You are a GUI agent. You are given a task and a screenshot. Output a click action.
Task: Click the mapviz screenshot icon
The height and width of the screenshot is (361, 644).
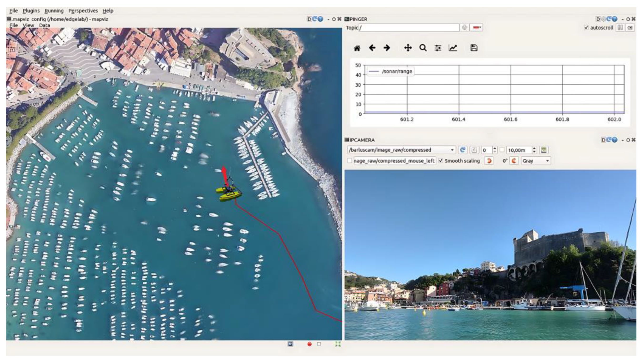click(x=290, y=344)
